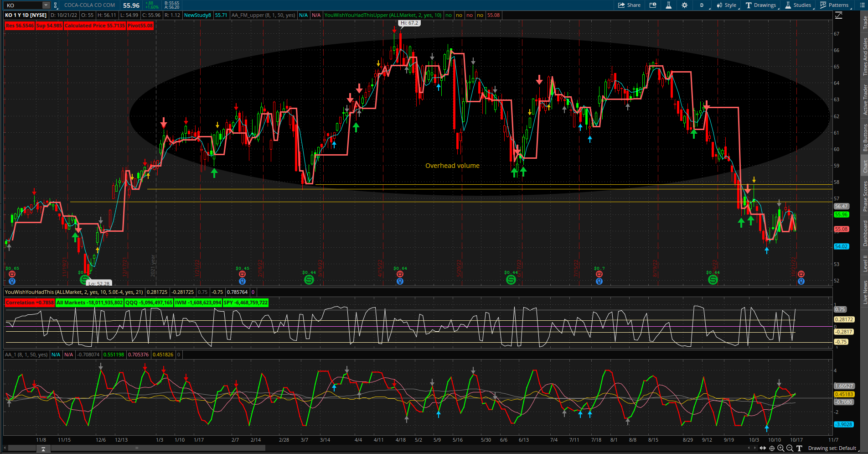Click the KO symbol input field
Screen dimensions: 868x454
(x=23, y=5)
